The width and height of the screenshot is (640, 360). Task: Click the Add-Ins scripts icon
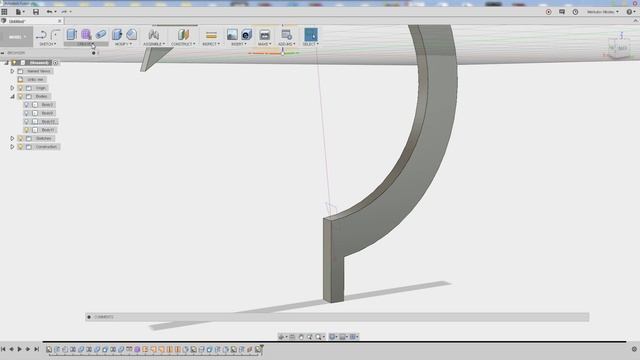tap(287, 35)
